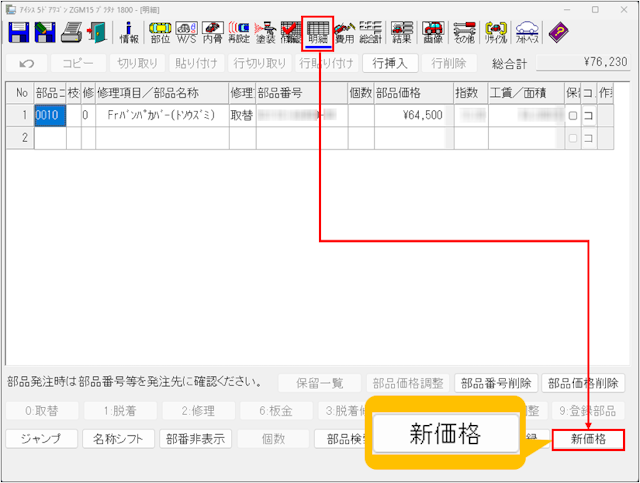Open the 結果 results icon
Viewport: 640px width, 483px height.
tap(403, 33)
